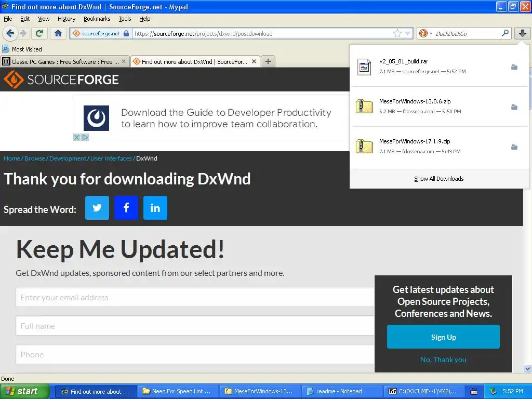The width and height of the screenshot is (532, 399).
Task: Click the email address input field
Action: [195, 297]
